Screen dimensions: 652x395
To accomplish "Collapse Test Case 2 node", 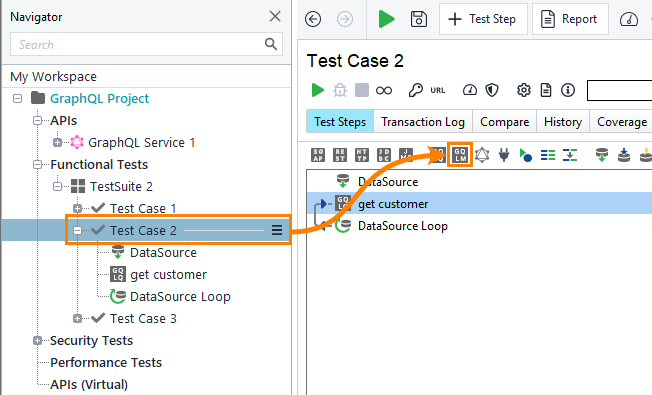I will pos(77,230).
